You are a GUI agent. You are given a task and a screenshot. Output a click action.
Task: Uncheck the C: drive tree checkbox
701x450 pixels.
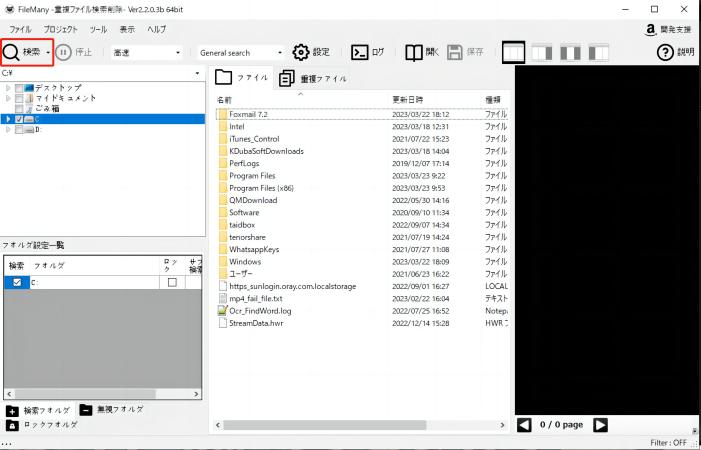(19, 119)
